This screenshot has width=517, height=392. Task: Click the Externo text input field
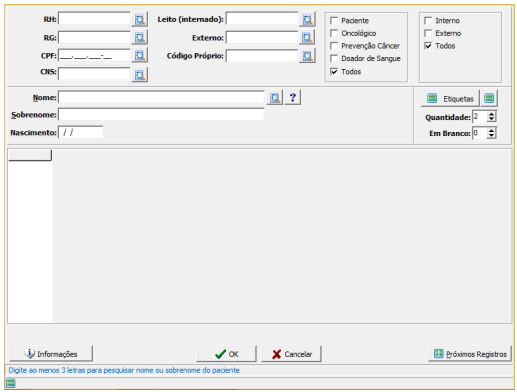262,37
